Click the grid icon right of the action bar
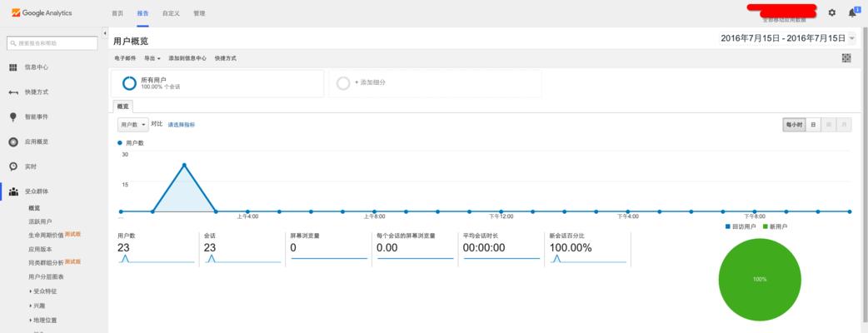This screenshot has width=868, height=333. (846, 58)
